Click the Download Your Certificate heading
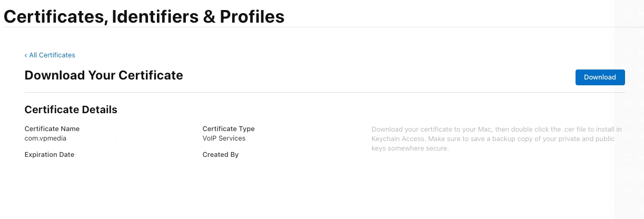Image resolution: width=644 pixels, height=219 pixels. tap(104, 75)
